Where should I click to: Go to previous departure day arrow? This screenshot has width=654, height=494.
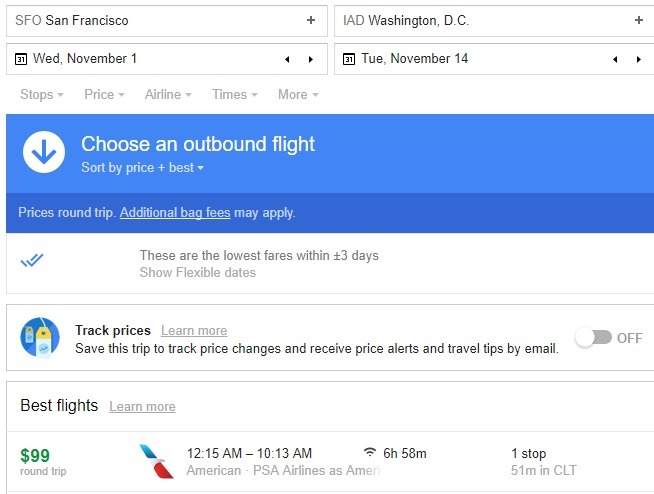click(287, 59)
